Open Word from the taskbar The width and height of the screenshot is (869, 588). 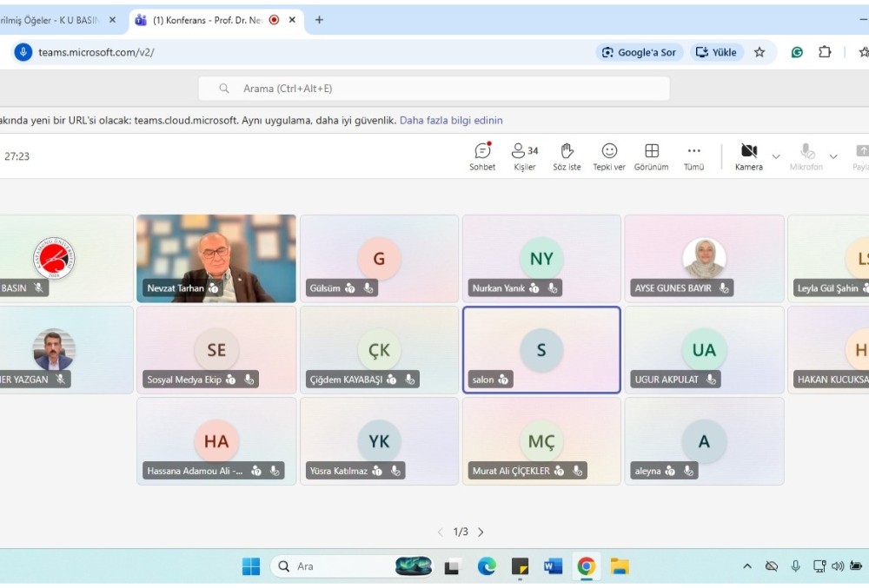[x=553, y=566]
